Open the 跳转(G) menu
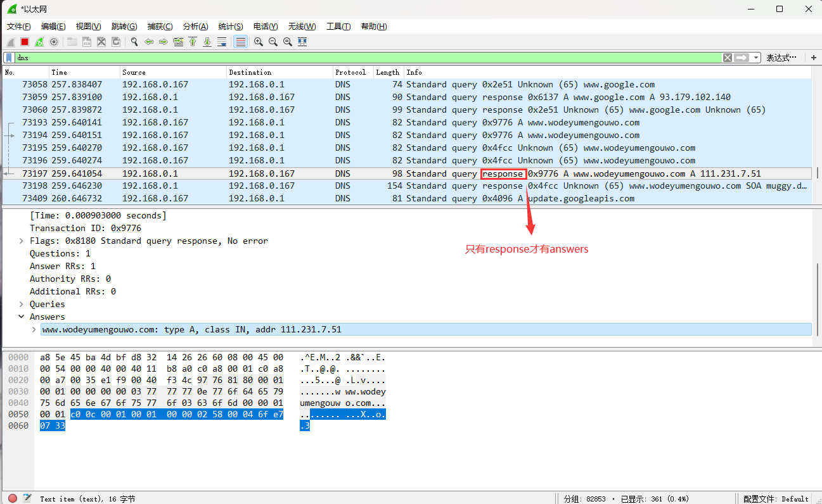Image resolution: width=822 pixels, height=504 pixels. (x=124, y=27)
